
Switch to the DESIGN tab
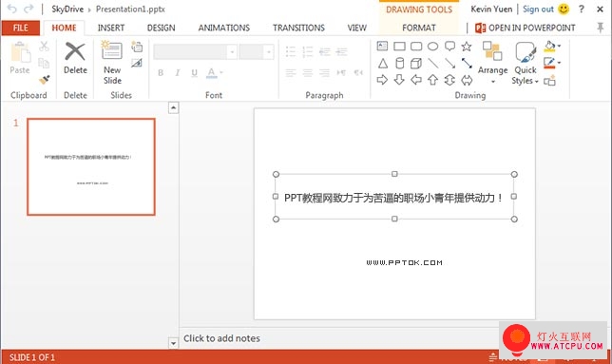tap(161, 28)
